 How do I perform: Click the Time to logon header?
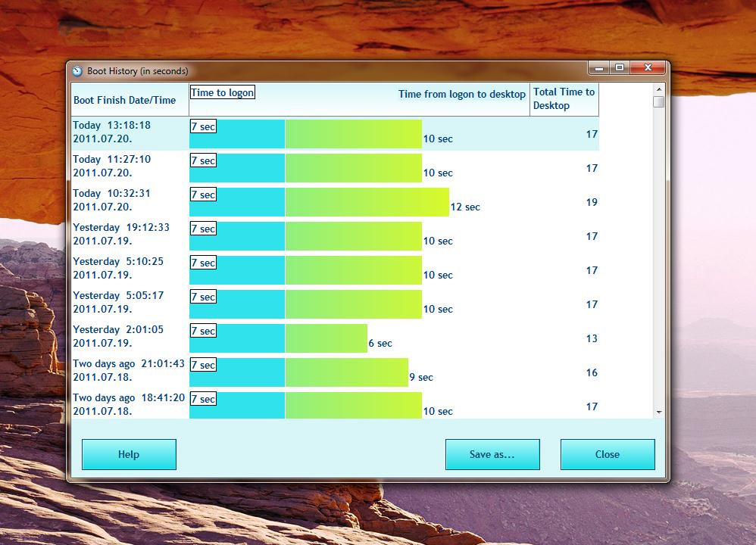coord(222,92)
